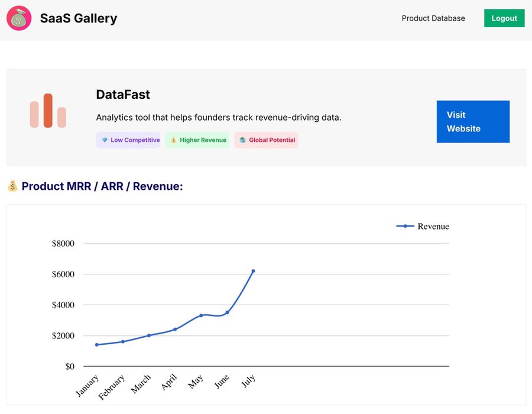Click the diamond icon in Low Competitive tag

(x=105, y=140)
